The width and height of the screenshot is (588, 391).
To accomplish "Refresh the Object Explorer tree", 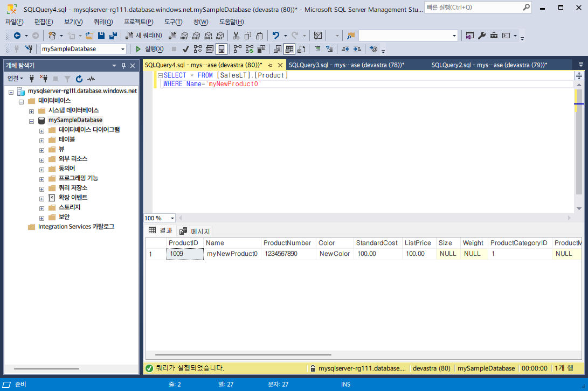I will (79, 79).
